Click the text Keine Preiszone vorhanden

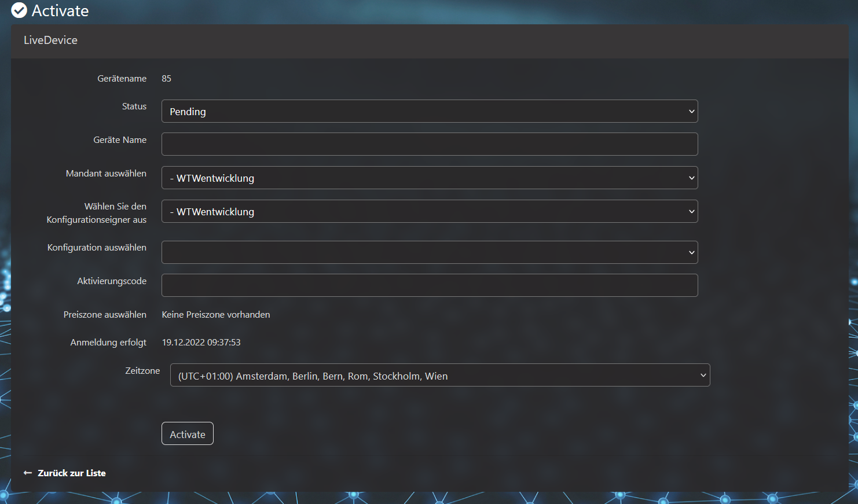tap(216, 315)
